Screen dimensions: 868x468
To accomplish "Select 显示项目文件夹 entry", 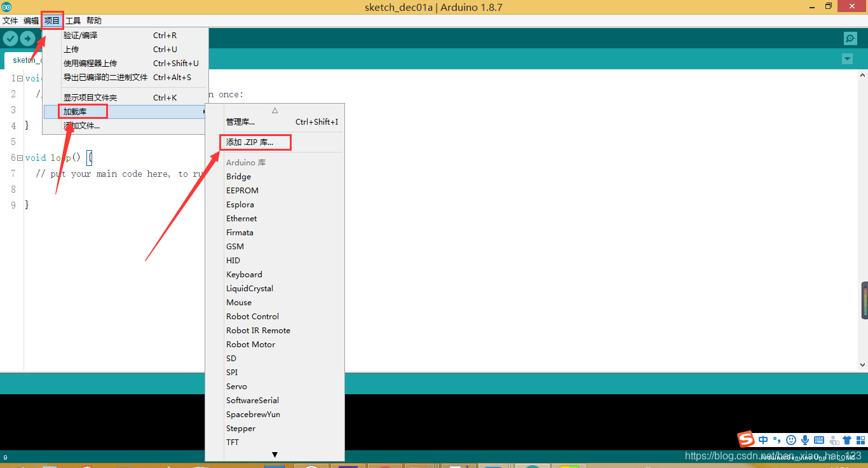I will (126, 98).
